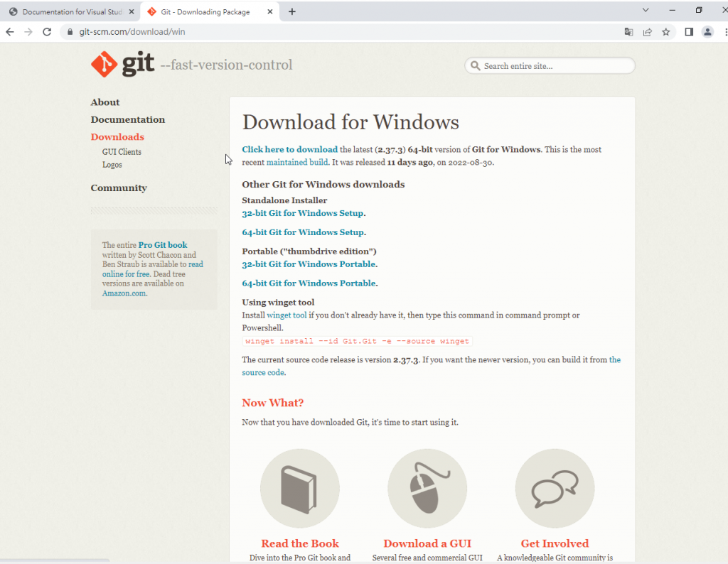
Task: Open the Downloads sidebar section
Action: [117, 137]
